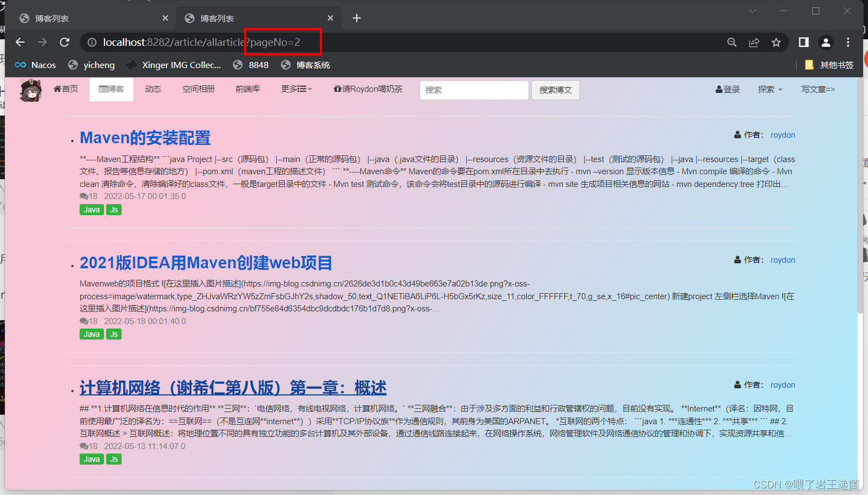Open the 8848 bookmark
The height and width of the screenshot is (495, 868).
point(251,65)
